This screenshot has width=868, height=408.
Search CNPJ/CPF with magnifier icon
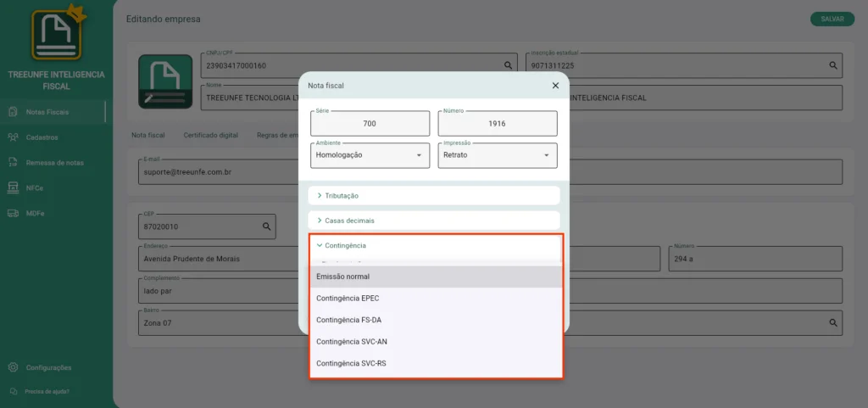508,65
